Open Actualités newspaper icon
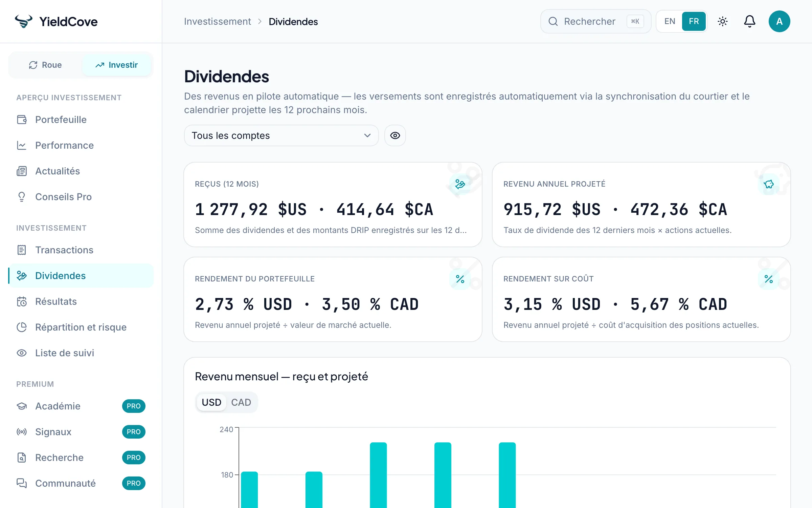812x508 pixels. pyautogui.click(x=22, y=171)
